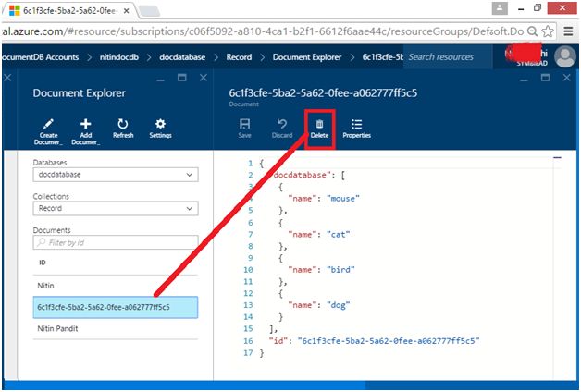
Task: Maximize the document blade
Action: (545, 78)
